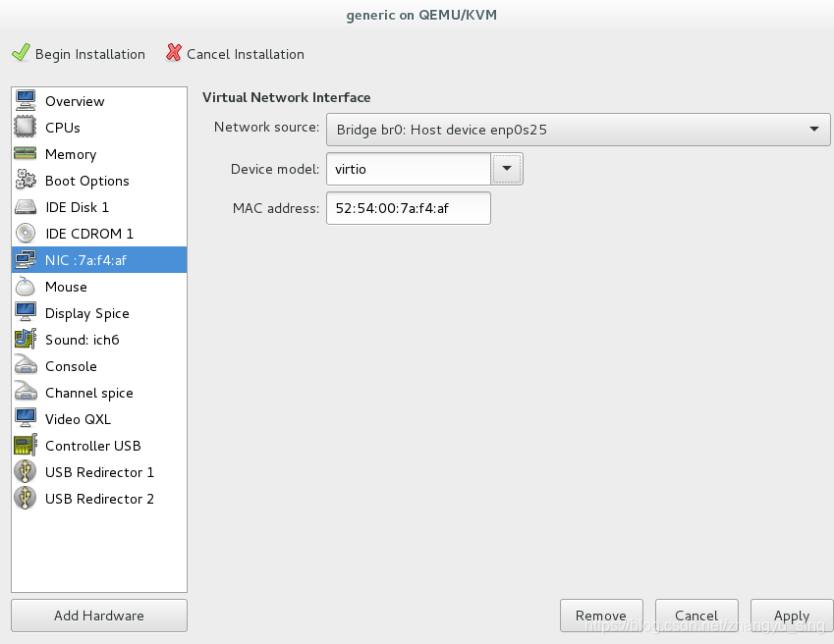Click the MAC address input field

coord(409,208)
